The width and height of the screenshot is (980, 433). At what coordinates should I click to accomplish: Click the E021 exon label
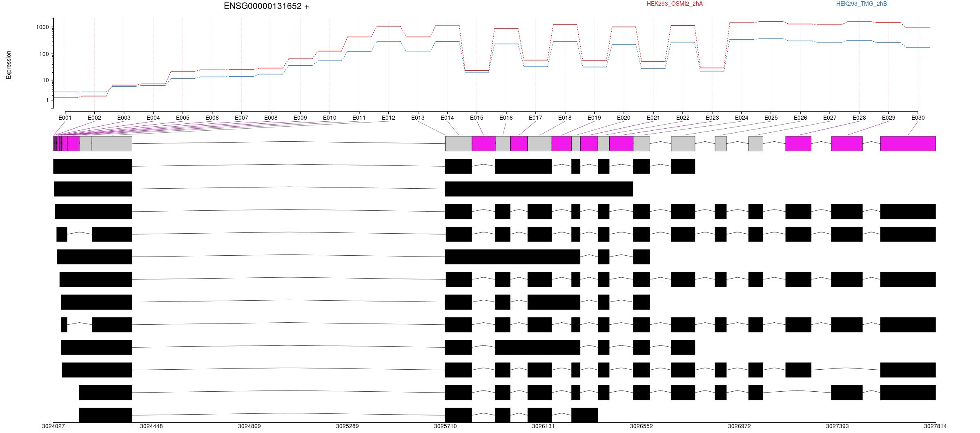pos(653,118)
